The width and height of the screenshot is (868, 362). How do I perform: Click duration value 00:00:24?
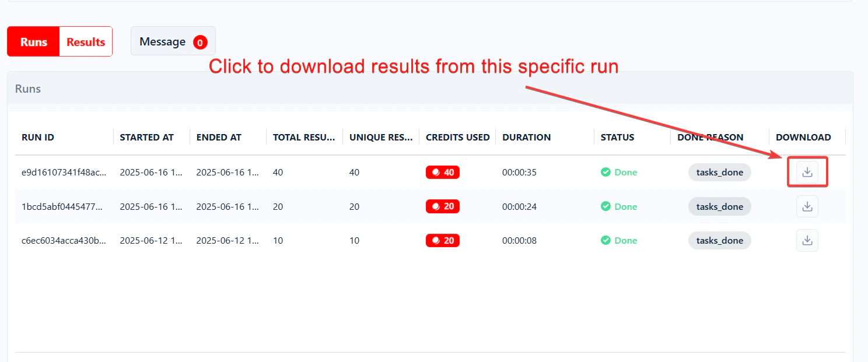(x=520, y=206)
